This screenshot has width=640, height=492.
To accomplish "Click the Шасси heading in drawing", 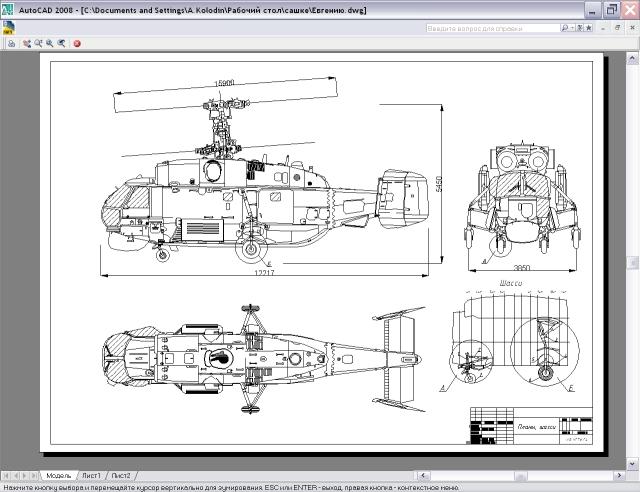I will coord(511,283).
